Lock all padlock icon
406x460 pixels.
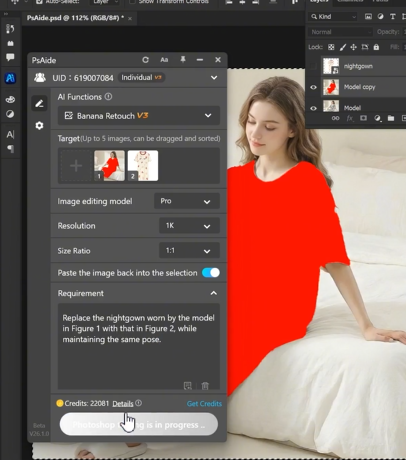(x=376, y=47)
